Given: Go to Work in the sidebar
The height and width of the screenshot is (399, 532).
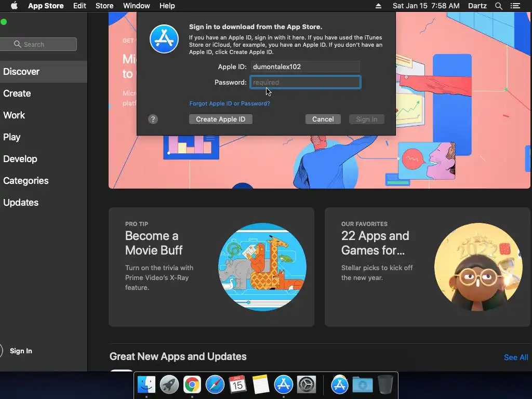Looking at the screenshot, I should click(44, 115).
